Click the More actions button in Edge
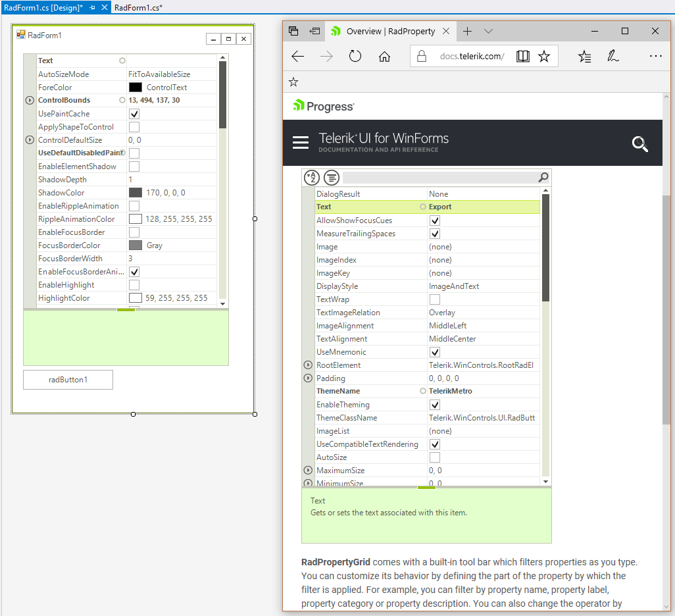Viewport: 675px width, 616px height. 656,56
